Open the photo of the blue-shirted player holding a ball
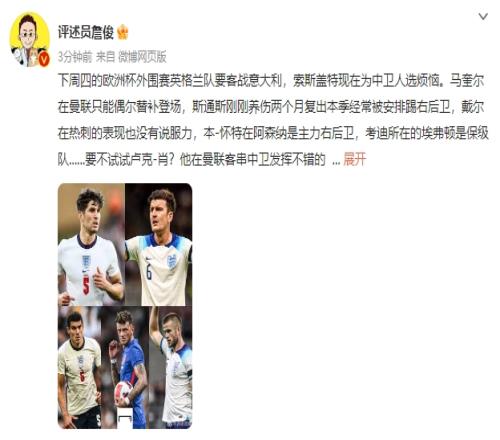 coord(125,367)
